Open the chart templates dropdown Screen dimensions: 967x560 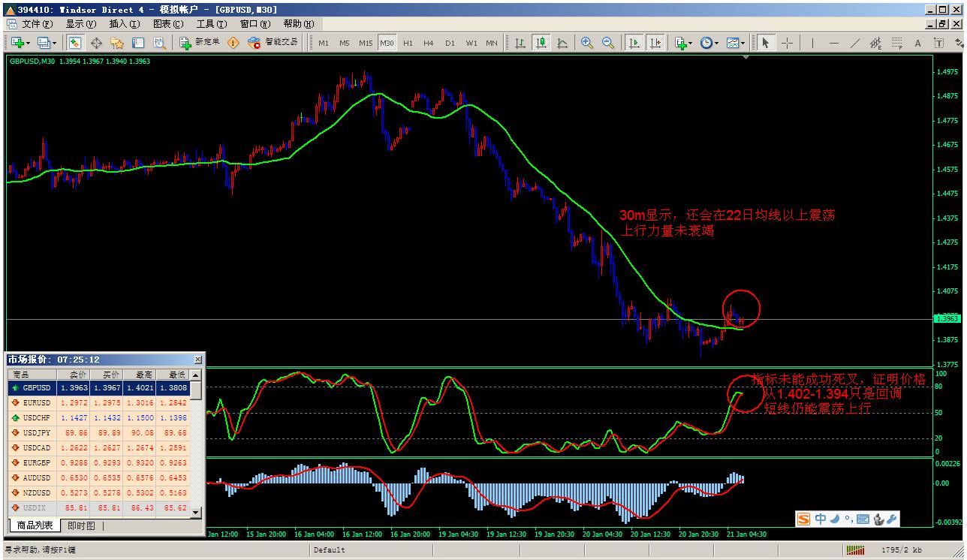pyautogui.click(x=736, y=43)
